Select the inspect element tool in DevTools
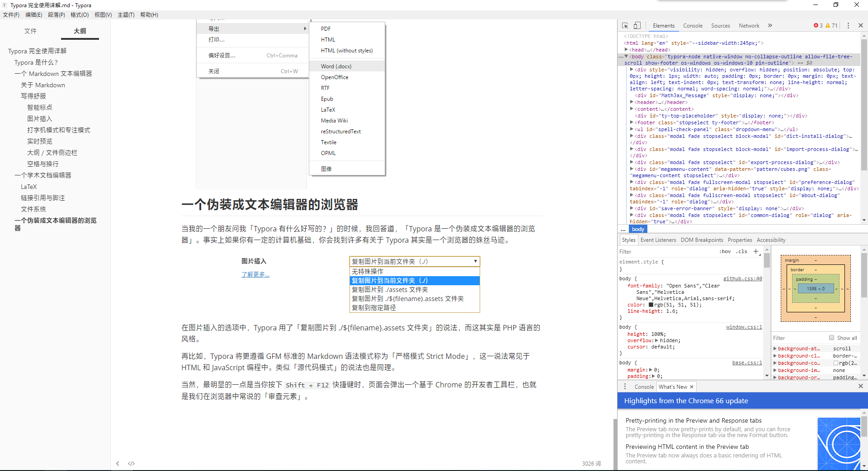868x471 pixels. coord(625,25)
